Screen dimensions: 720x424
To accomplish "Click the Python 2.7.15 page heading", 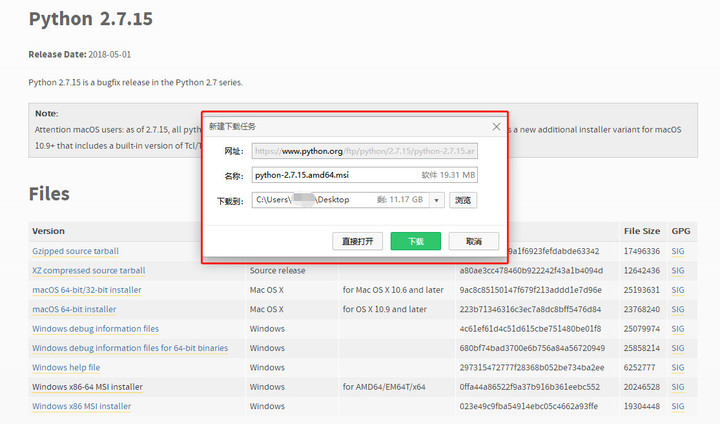I will point(90,19).
